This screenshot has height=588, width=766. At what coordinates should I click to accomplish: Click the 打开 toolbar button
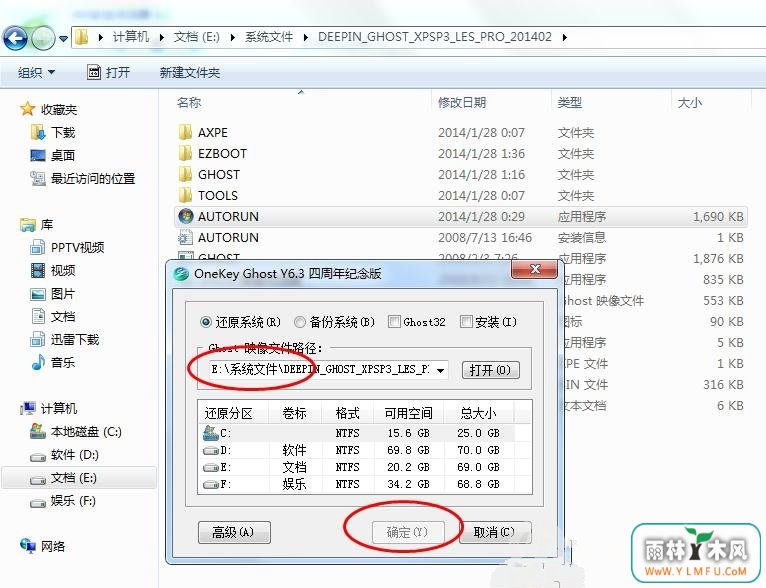[108, 72]
